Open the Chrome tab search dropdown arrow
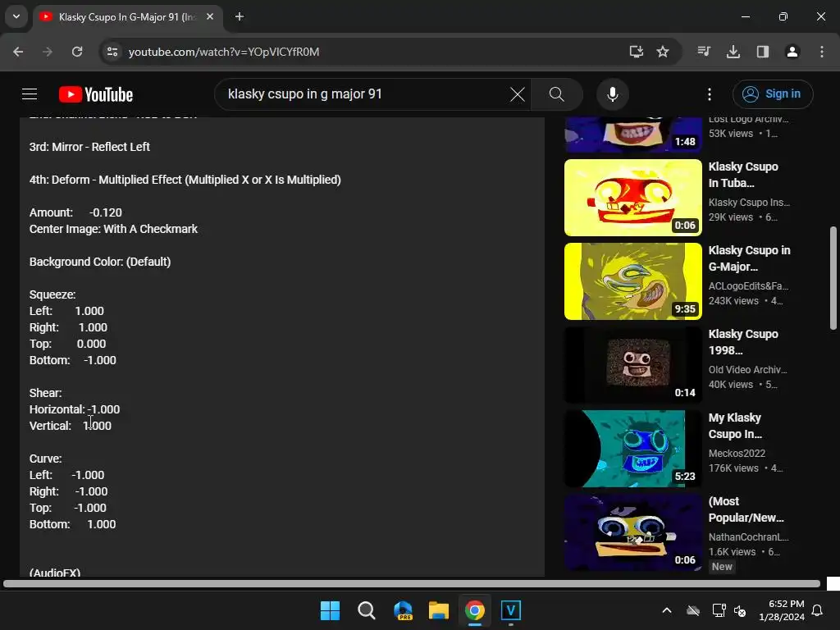 tap(16, 16)
